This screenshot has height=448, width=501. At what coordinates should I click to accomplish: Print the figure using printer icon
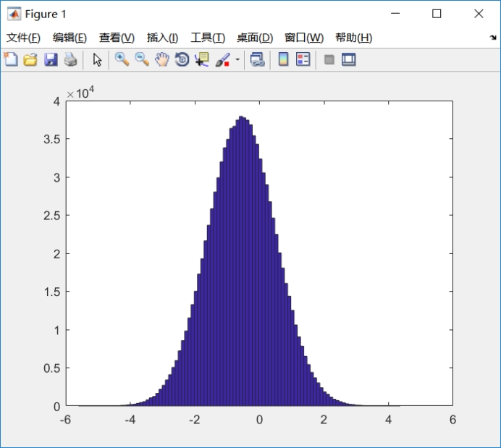(70, 59)
